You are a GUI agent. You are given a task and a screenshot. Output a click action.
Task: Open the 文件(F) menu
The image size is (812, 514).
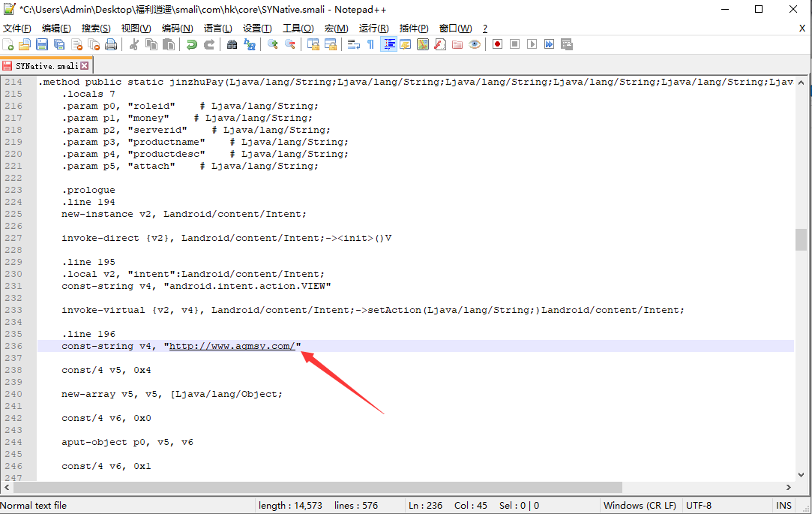coord(16,29)
